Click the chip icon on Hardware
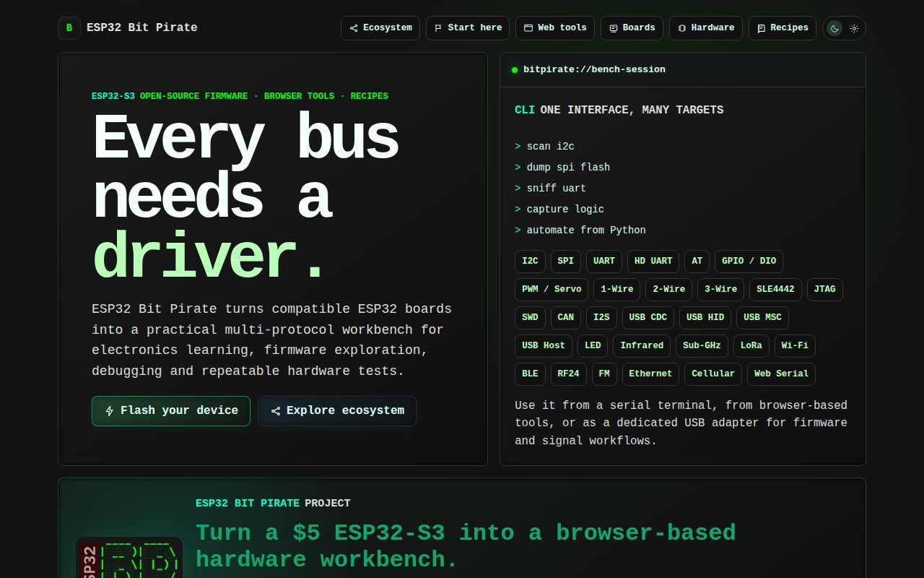The image size is (924, 578). click(x=682, y=28)
